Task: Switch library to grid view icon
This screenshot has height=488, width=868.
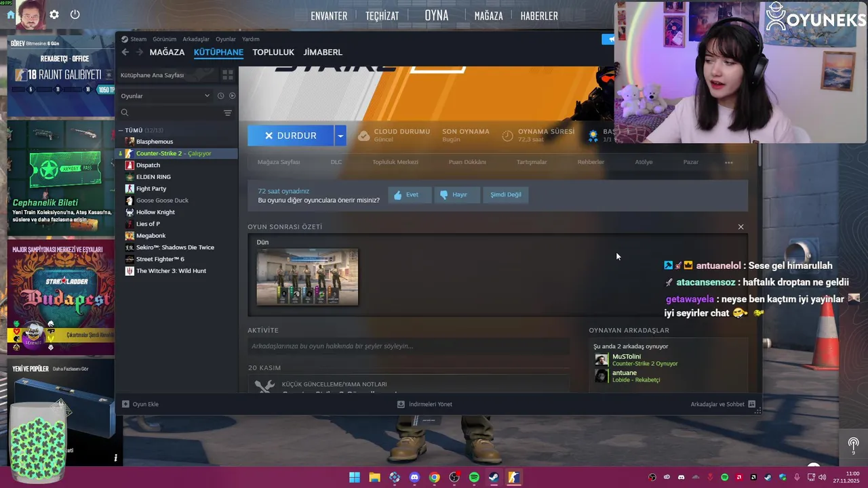Action: (x=228, y=75)
